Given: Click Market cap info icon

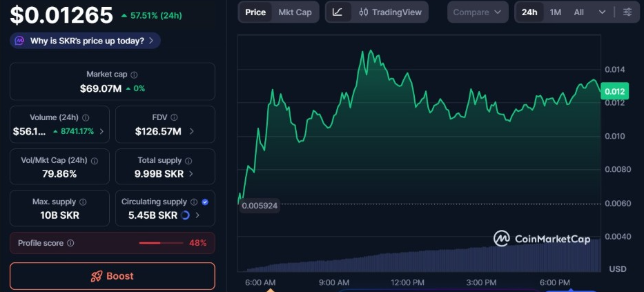Looking at the screenshot, I should tap(135, 75).
